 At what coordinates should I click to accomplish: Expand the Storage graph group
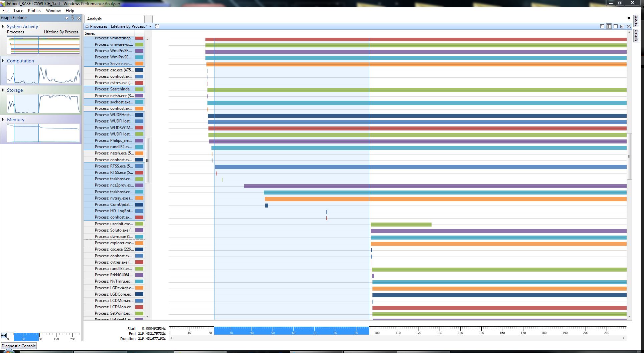(x=3, y=90)
